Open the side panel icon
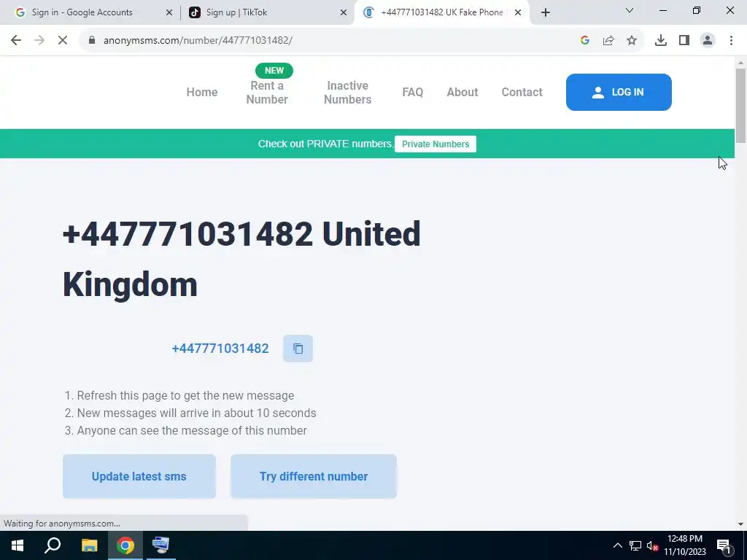The width and height of the screenshot is (747, 560). (684, 41)
